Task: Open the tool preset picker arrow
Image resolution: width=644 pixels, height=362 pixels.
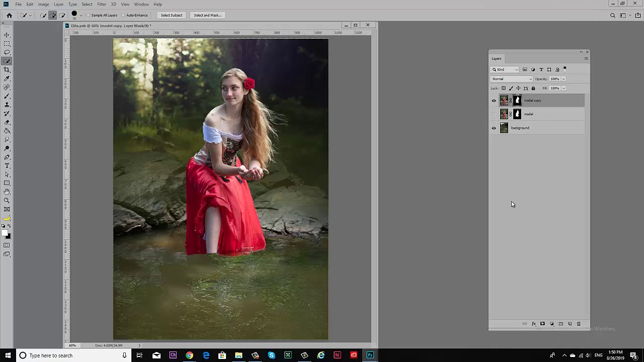Action: point(30,16)
